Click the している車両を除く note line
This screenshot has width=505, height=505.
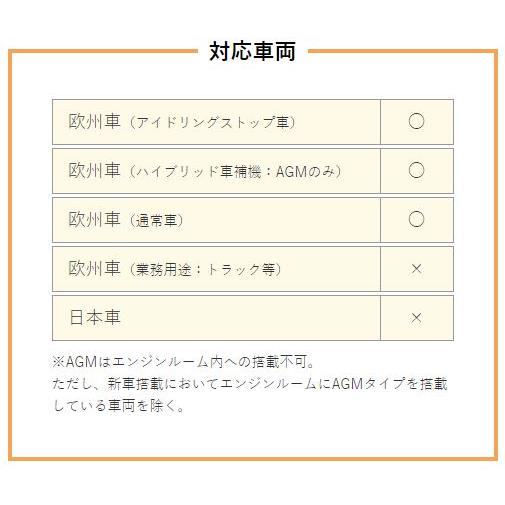[x=118, y=406]
